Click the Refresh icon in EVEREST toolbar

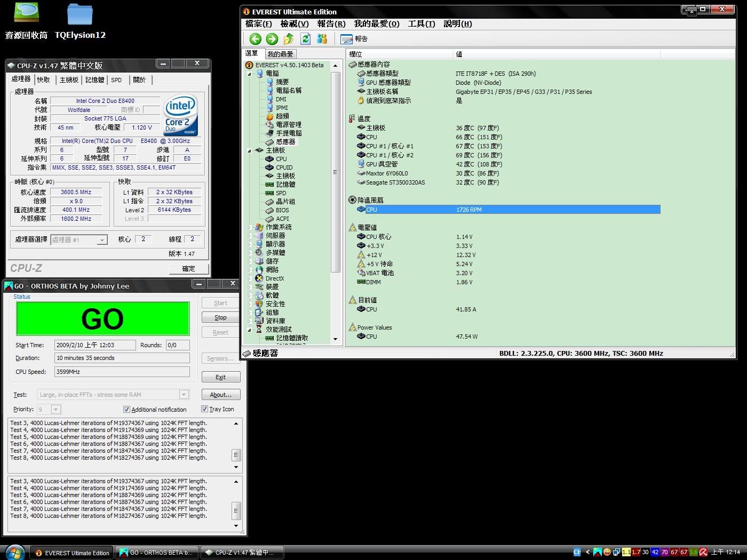coord(305,39)
